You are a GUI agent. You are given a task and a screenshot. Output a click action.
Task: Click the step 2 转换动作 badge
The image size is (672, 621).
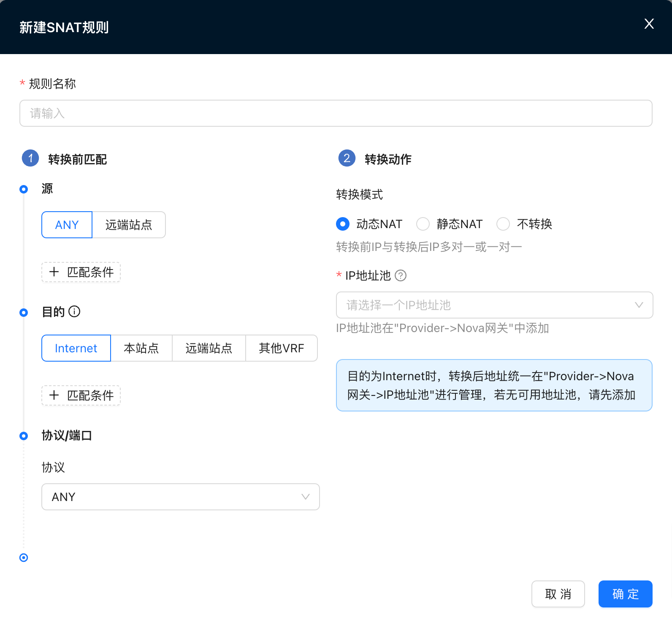(347, 158)
